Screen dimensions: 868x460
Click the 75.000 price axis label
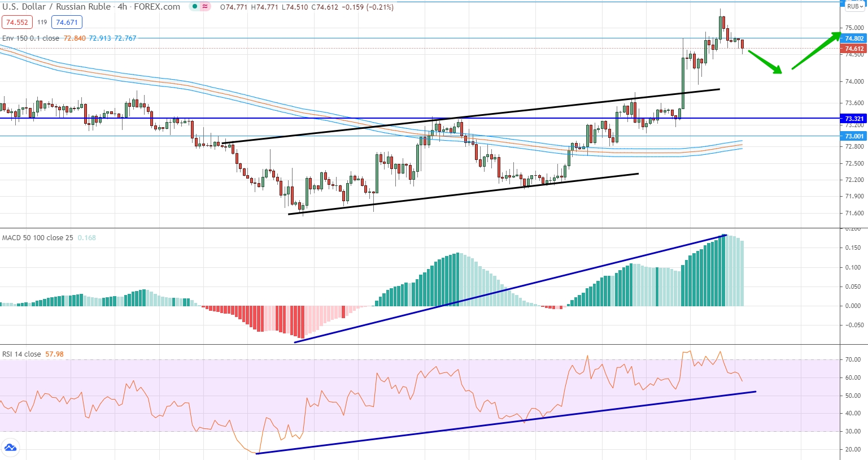click(x=854, y=28)
